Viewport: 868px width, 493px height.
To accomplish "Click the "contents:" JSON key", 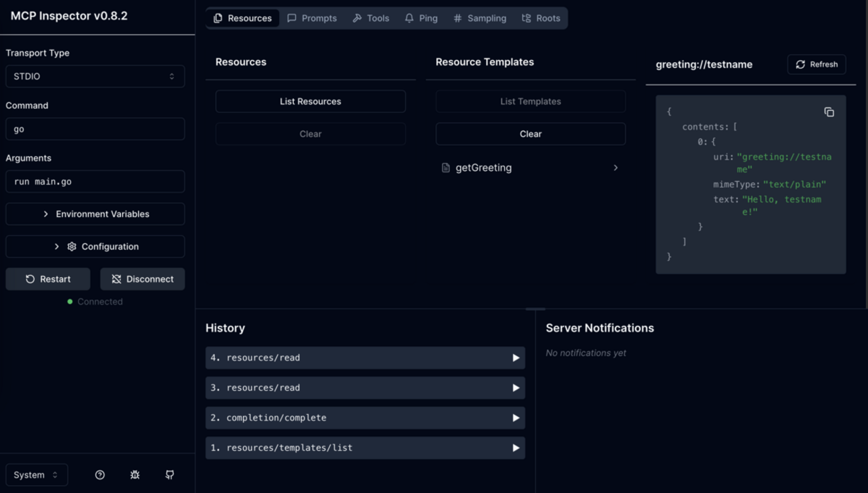I will 705,127.
